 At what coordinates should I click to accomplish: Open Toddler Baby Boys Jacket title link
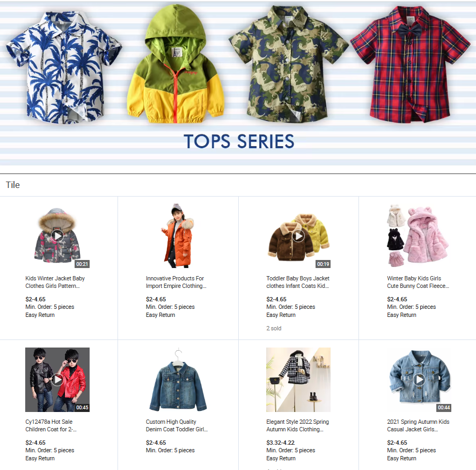click(x=298, y=282)
